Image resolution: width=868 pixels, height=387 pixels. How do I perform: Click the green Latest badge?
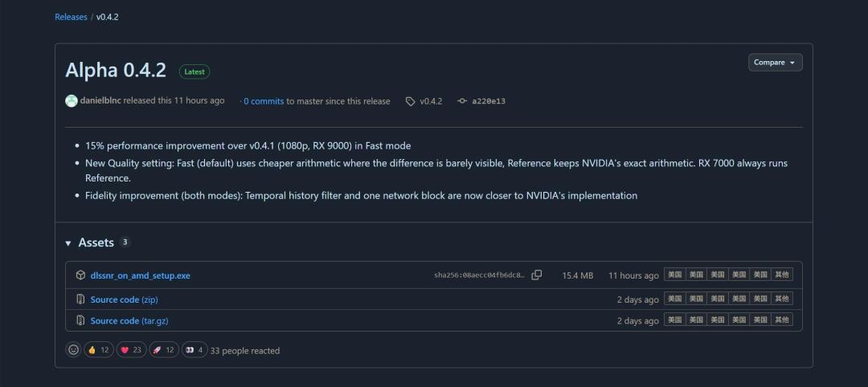tap(194, 72)
